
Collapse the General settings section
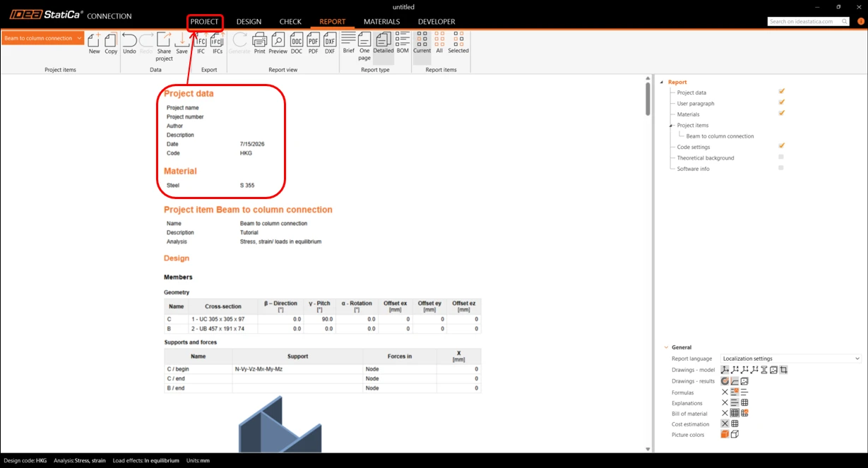tap(666, 347)
